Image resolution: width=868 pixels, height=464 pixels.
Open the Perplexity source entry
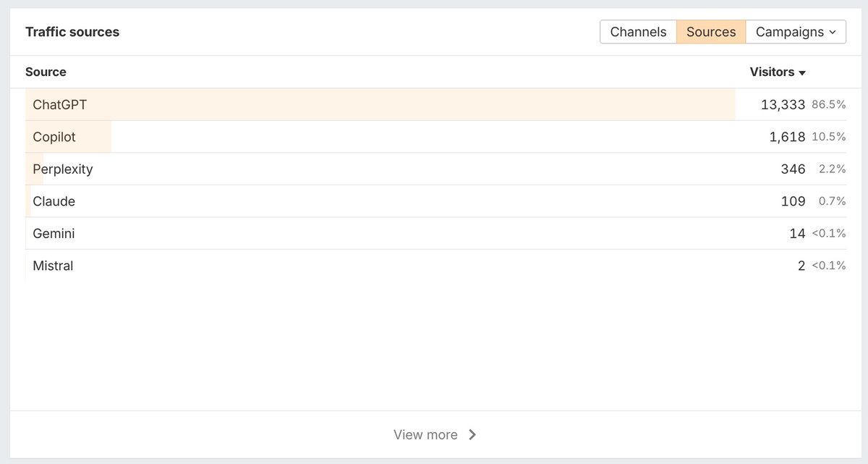[63, 169]
